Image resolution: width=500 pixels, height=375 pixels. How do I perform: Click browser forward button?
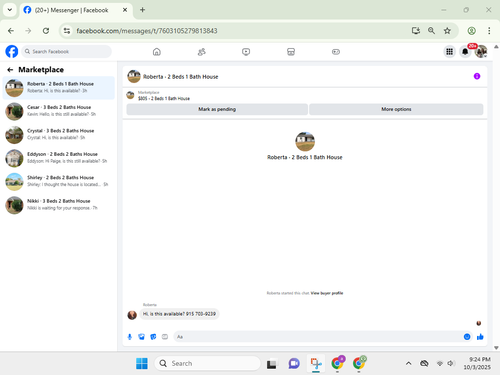coord(28,31)
